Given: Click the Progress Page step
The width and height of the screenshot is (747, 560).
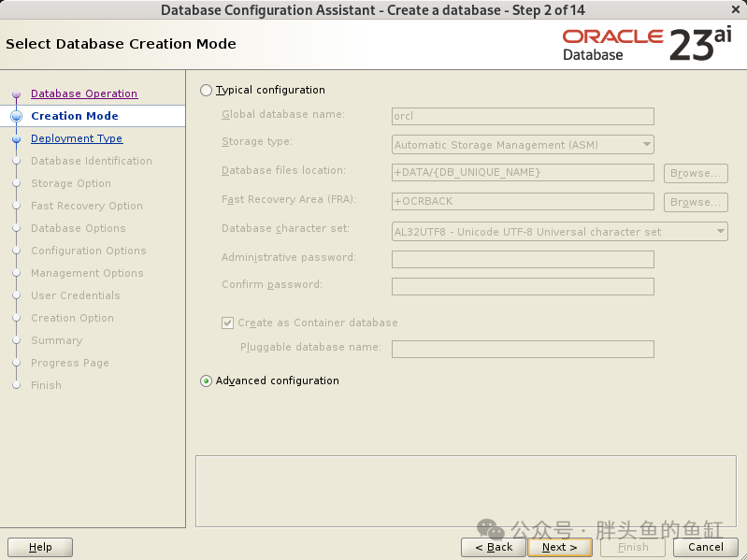Looking at the screenshot, I should tap(70, 363).
